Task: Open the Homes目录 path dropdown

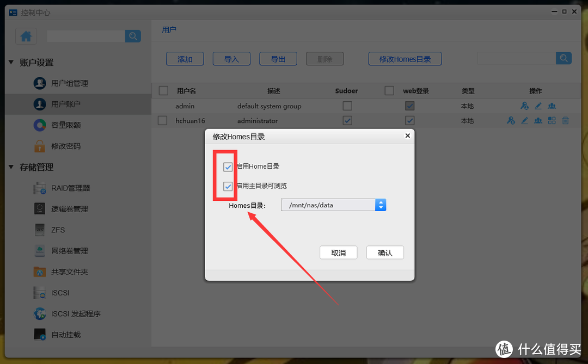Action: point(381,205)
